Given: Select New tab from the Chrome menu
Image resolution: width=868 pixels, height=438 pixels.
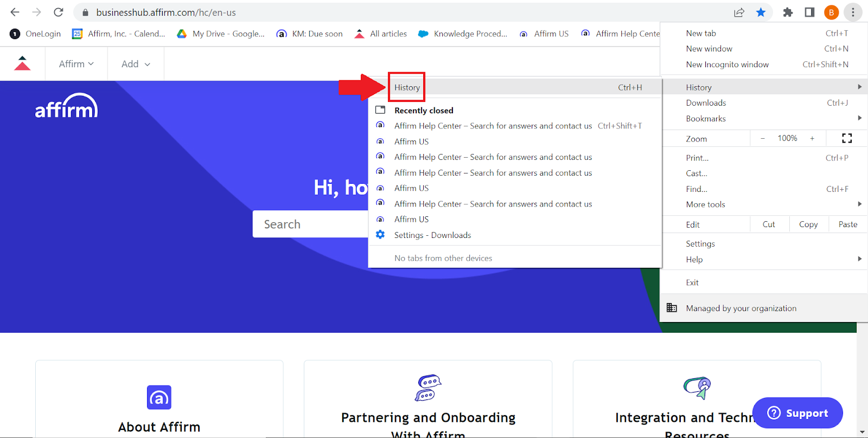Looking at the screenshot, I should [764, 33].
